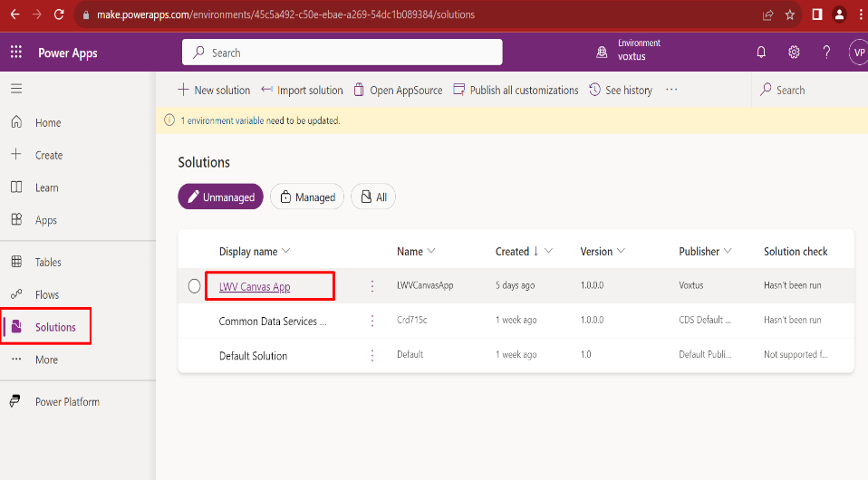
Task: Bookmark this page with star icon
Action: [790, 15]
